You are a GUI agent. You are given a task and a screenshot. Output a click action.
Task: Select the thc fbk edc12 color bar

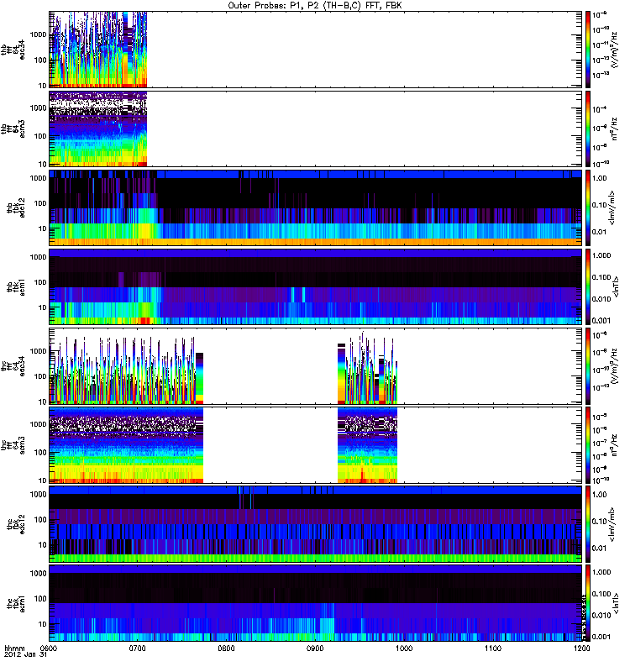click(588, 523)
